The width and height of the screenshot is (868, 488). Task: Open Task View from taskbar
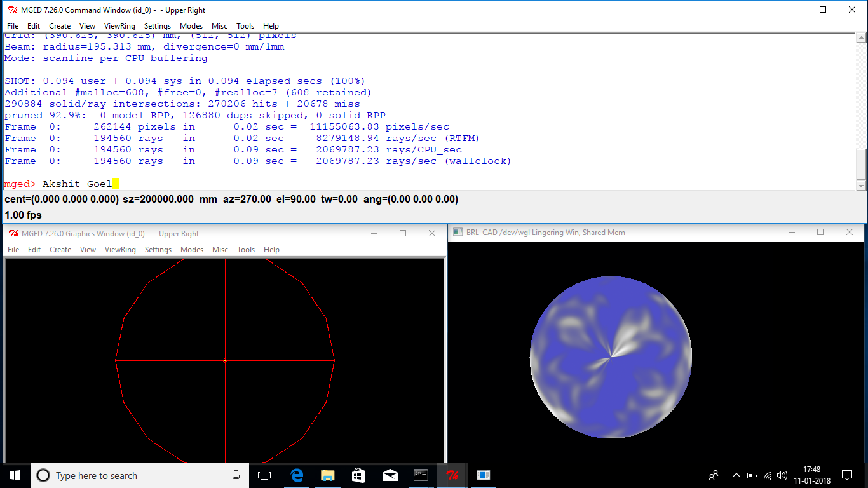pos(264,475)
